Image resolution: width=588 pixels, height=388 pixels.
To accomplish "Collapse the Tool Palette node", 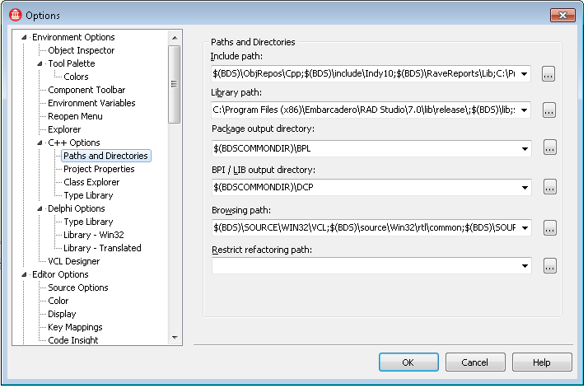I will (40, 64).
